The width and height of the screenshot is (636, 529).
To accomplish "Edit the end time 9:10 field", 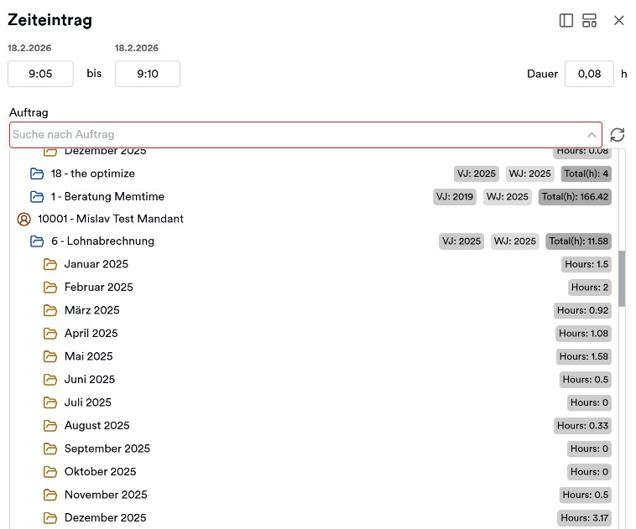I will click(x=147, y=74).
